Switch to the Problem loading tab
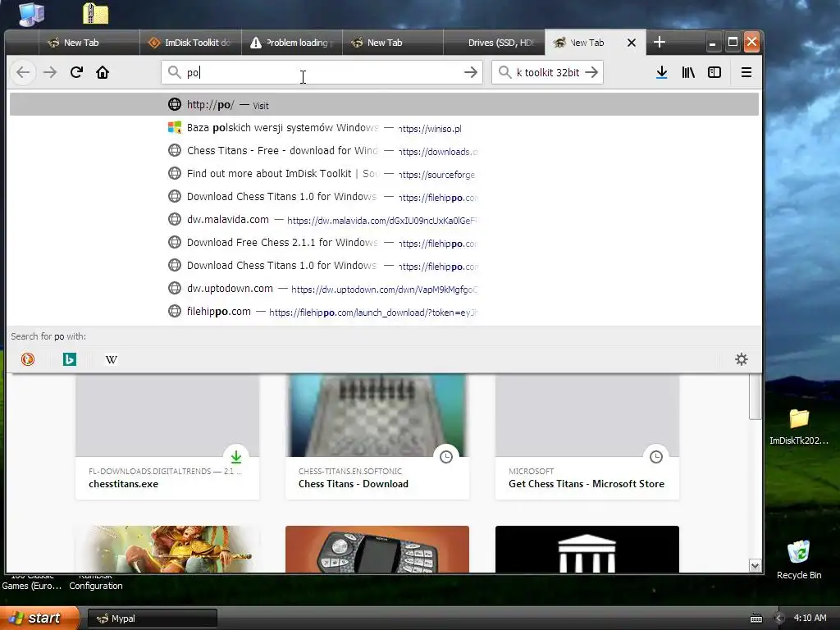The width and height of the screenshot is (840, 630). 292,43
